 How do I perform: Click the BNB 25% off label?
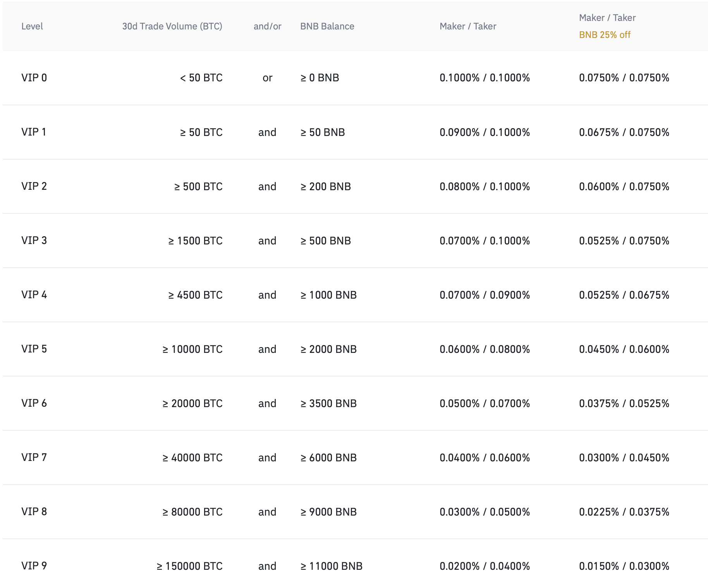click(605, 35)
